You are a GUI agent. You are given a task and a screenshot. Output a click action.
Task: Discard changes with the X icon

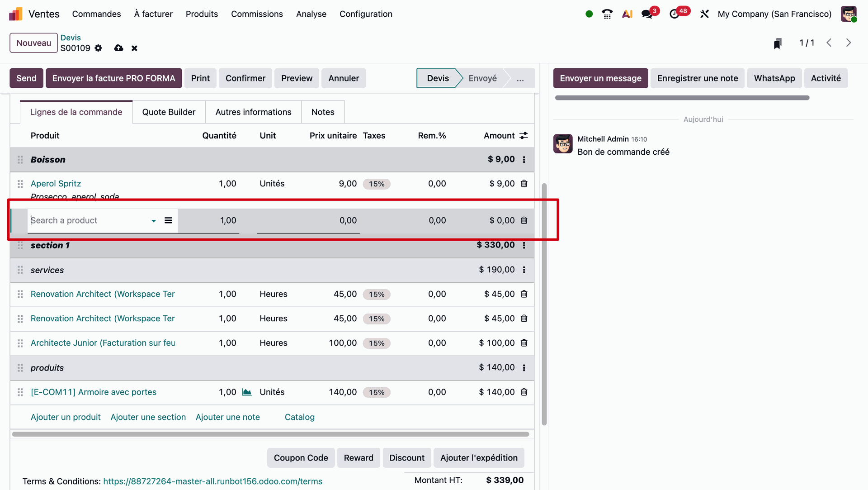(134, 48)
